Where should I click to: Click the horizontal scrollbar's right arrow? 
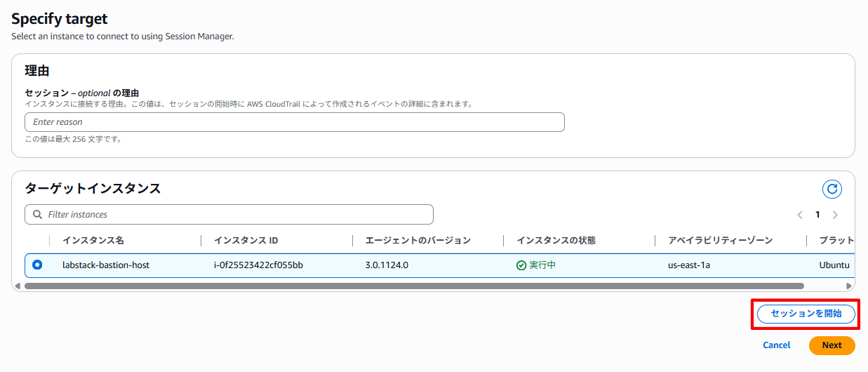click(x=849, y=286)
